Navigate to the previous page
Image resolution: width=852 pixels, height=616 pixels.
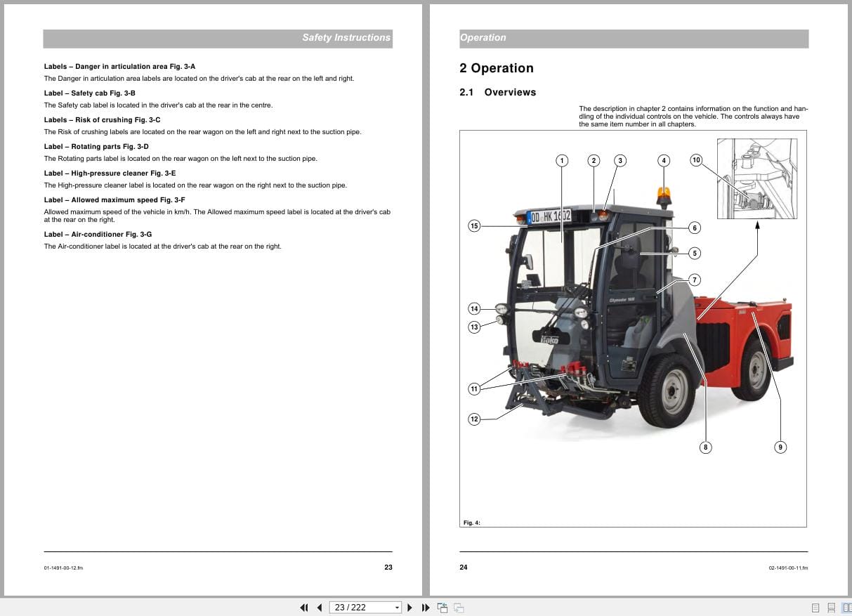click(x=320, y=607)
